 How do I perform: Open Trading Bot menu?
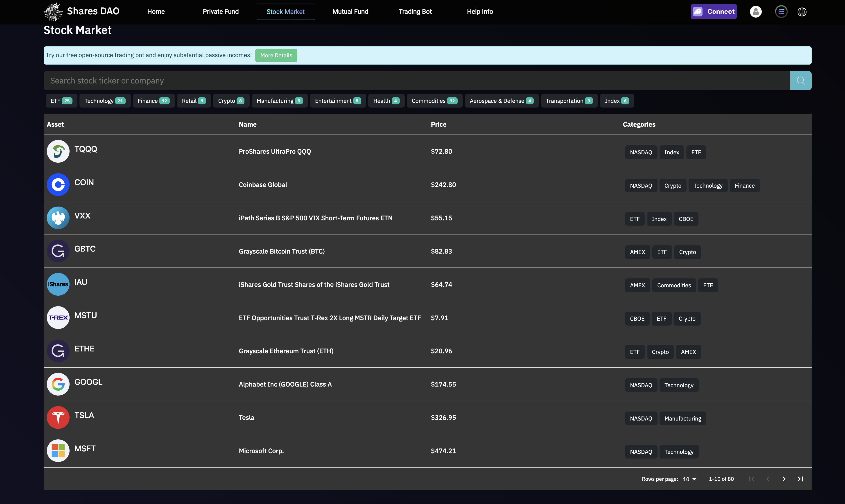415,11
